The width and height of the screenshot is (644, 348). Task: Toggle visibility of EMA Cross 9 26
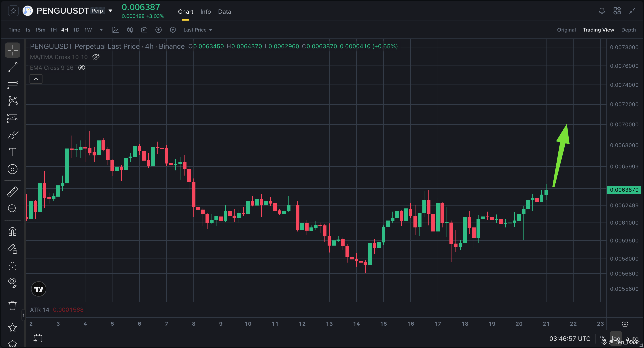click(82, 68)
